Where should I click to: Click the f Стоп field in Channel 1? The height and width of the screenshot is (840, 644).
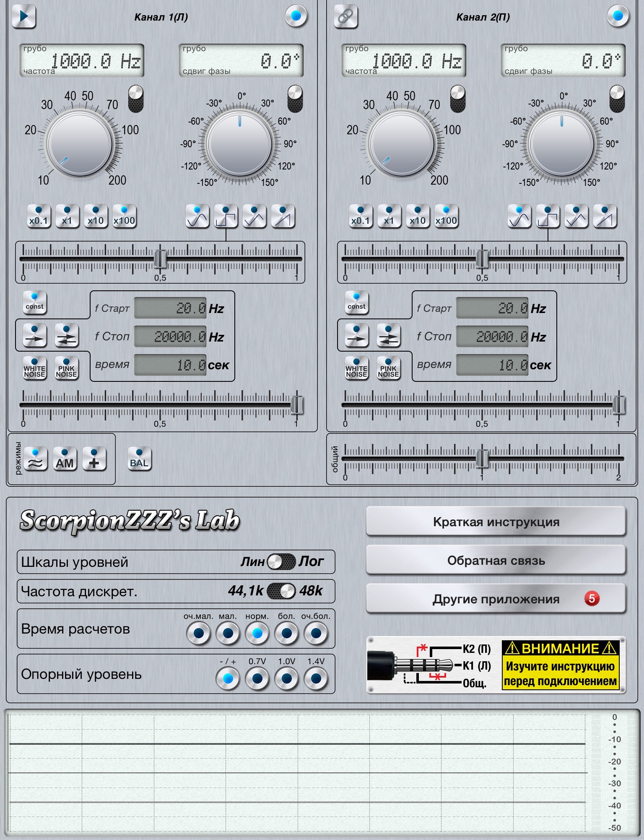point(170,337)
